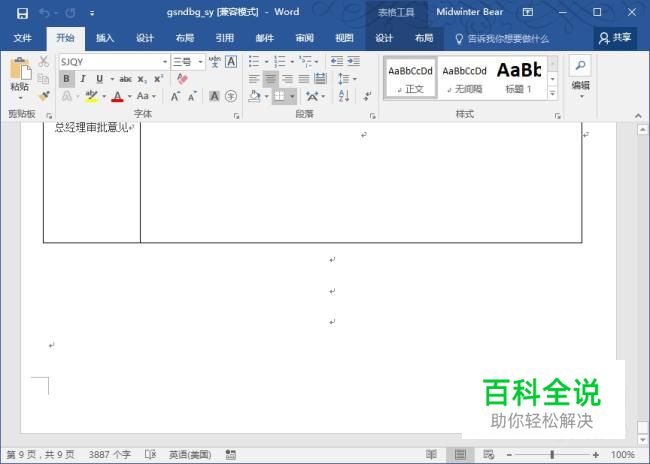This screenshot has height=464, width=650.
Task: Increase the paragraph indent
Action: [354, 62]
